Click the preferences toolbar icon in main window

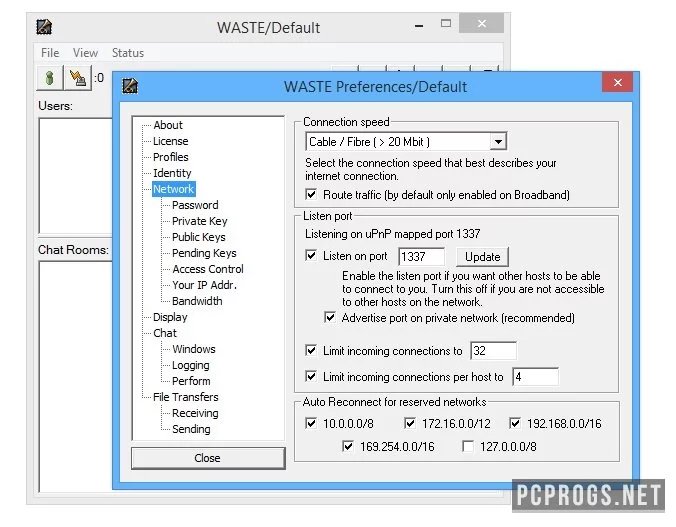[x=78, y=78]
